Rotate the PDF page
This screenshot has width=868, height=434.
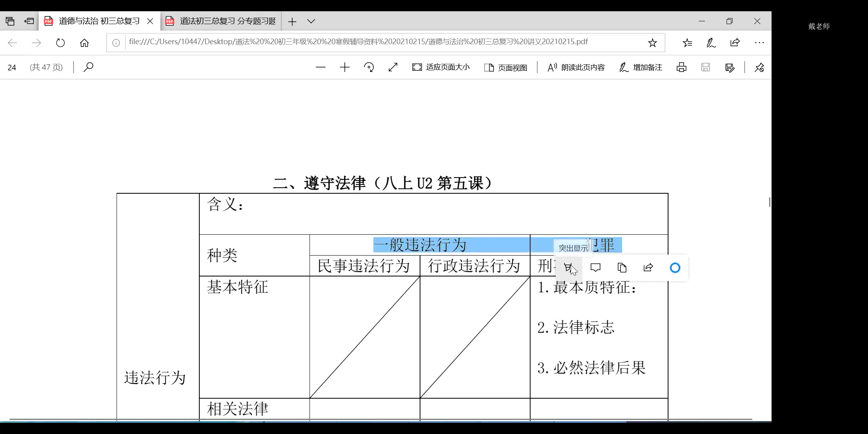[369, 67]
